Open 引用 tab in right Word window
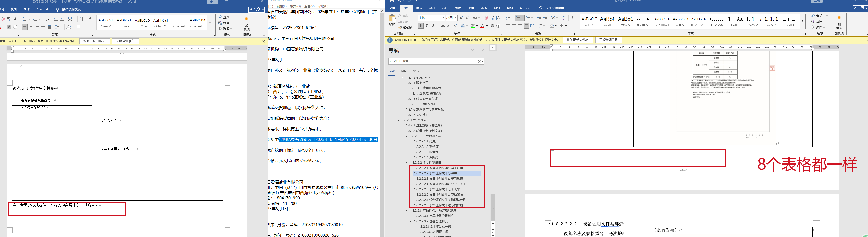This screenshot has width=868, height=237. coord(458,8)
